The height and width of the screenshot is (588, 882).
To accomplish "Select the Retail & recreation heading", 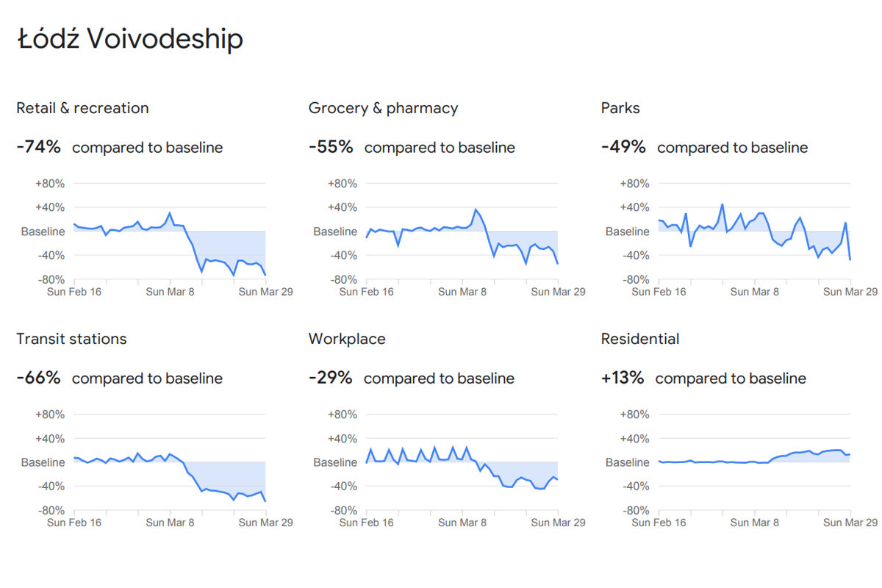I will [82, 108].
